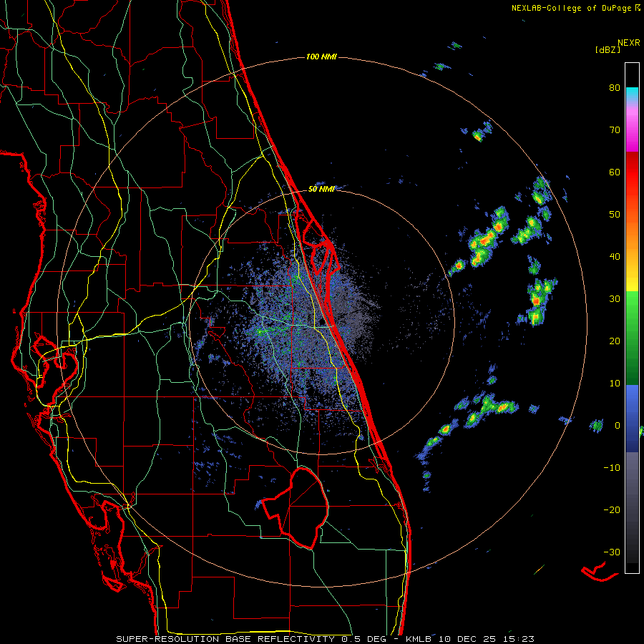Click the cyan top segment of color bar
The height and width of the screenshot is (644, 644).
pos(632,94)
